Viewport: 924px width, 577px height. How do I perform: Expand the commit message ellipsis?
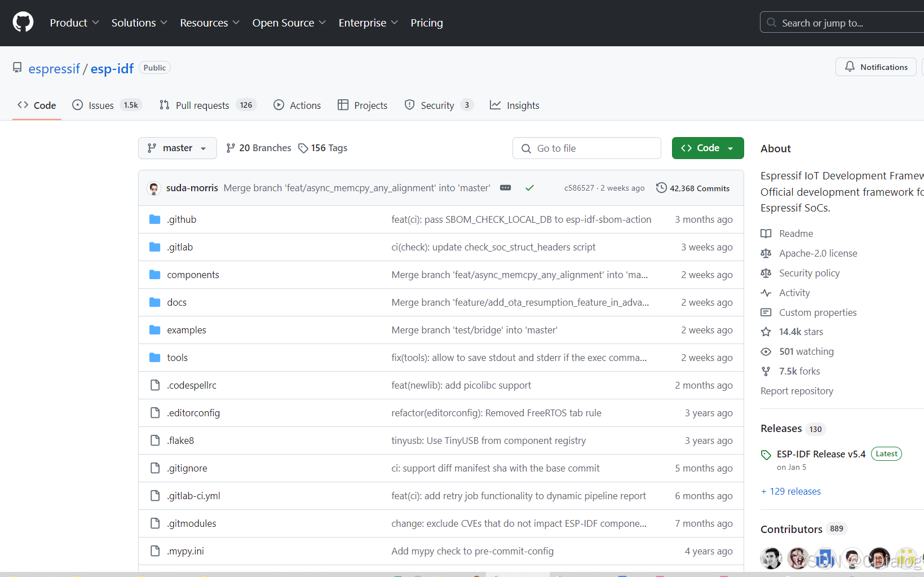click(x=506, y=188)
